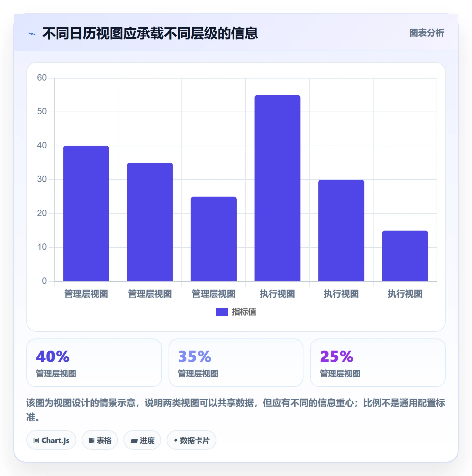Click the Chart.js tag
The image size is (472, 476).
click(51, 440)
